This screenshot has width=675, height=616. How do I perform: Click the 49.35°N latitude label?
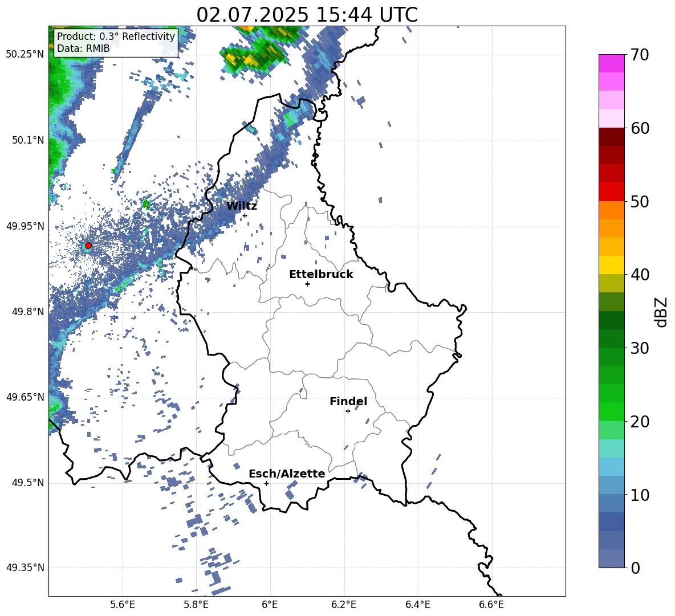[25, 568]
